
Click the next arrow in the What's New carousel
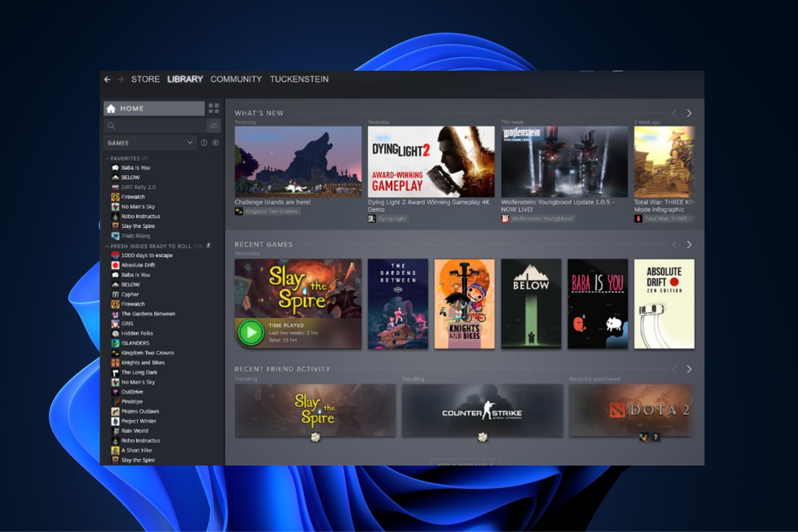click(x=689, y=113)
